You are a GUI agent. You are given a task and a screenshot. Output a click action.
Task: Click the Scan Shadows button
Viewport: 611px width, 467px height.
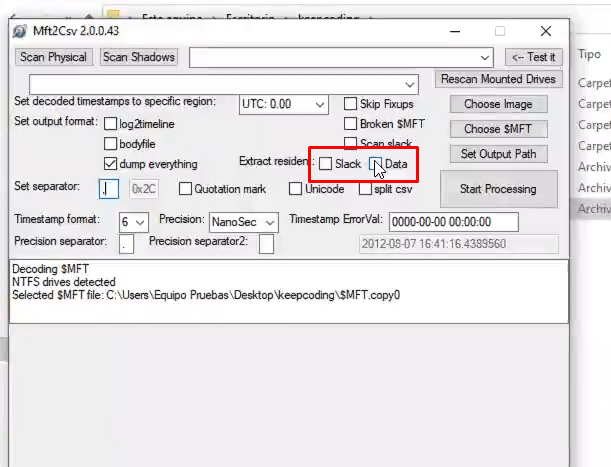(x=139, y=57)
